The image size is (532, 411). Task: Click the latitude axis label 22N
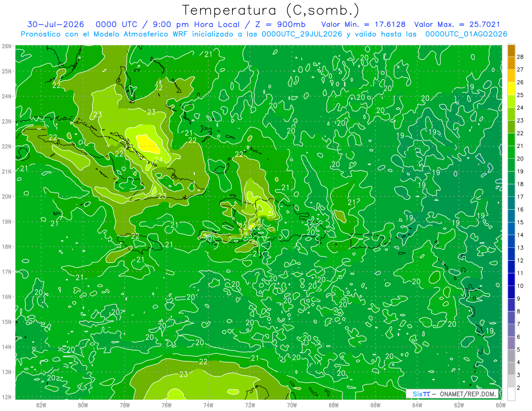coord(6,146)
